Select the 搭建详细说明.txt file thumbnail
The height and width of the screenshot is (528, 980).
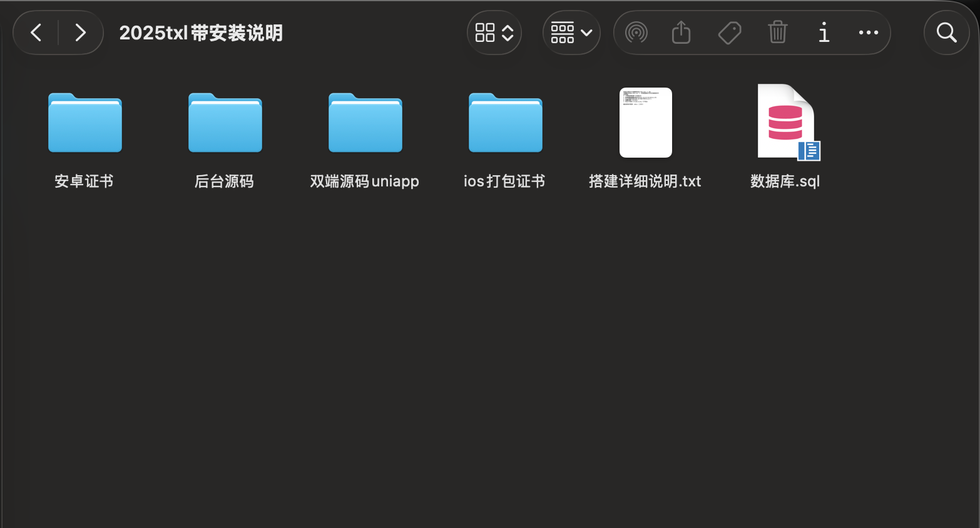645,123
